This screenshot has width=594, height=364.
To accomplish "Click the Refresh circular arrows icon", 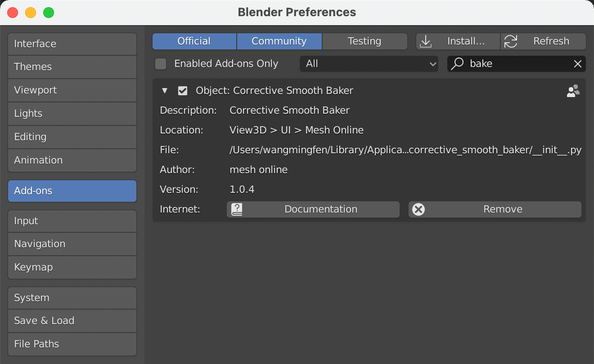I will [510, 41].
